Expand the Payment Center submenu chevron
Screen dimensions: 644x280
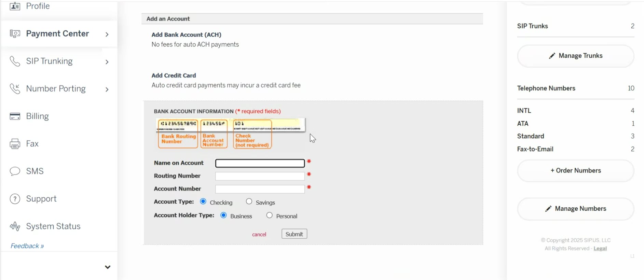[107, 34]
